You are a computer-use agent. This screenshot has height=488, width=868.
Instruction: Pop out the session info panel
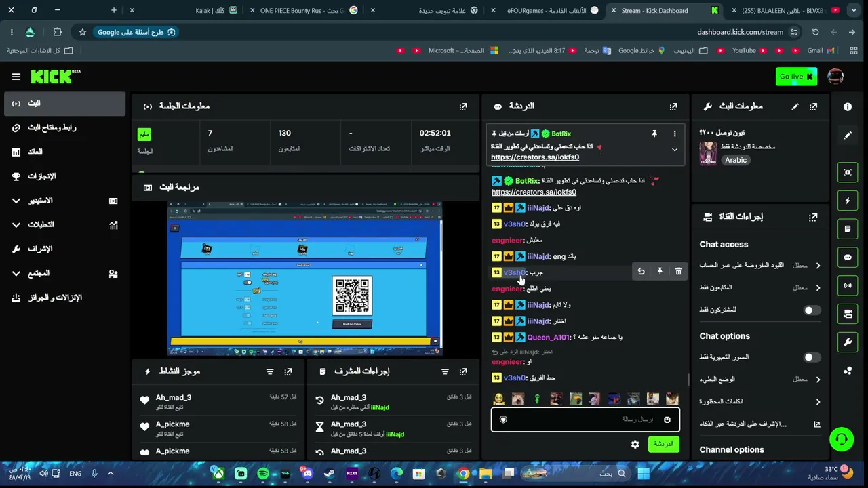(463, 106)
